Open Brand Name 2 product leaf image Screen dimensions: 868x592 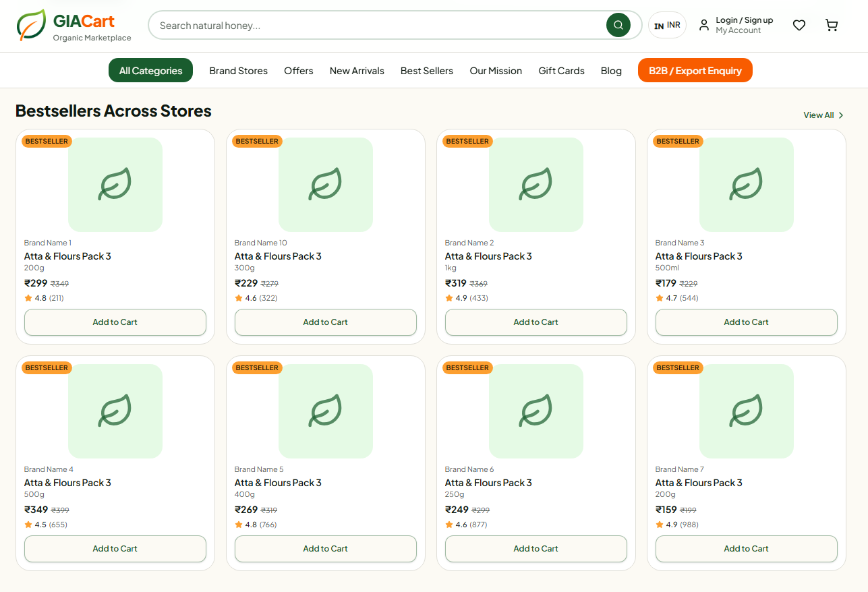(536, 185)
